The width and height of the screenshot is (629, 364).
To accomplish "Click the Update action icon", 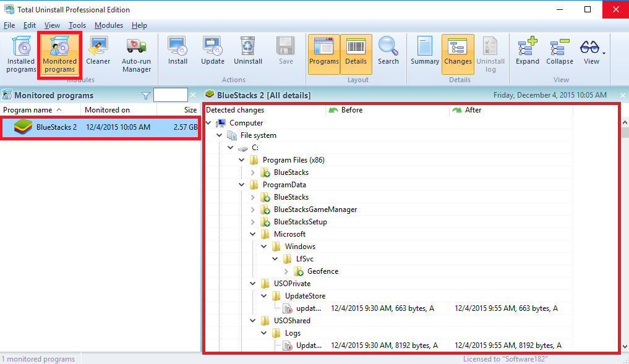I will 213,51.
